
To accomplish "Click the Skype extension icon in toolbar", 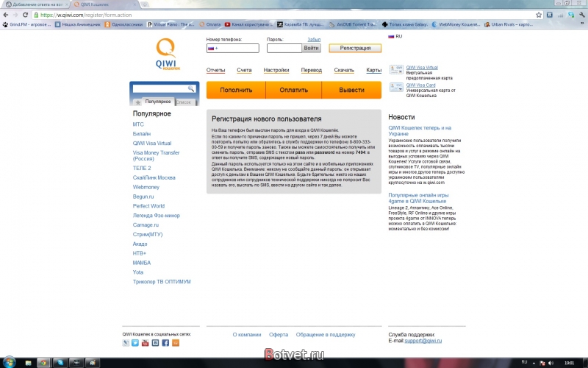I will [x=571, y=15].
